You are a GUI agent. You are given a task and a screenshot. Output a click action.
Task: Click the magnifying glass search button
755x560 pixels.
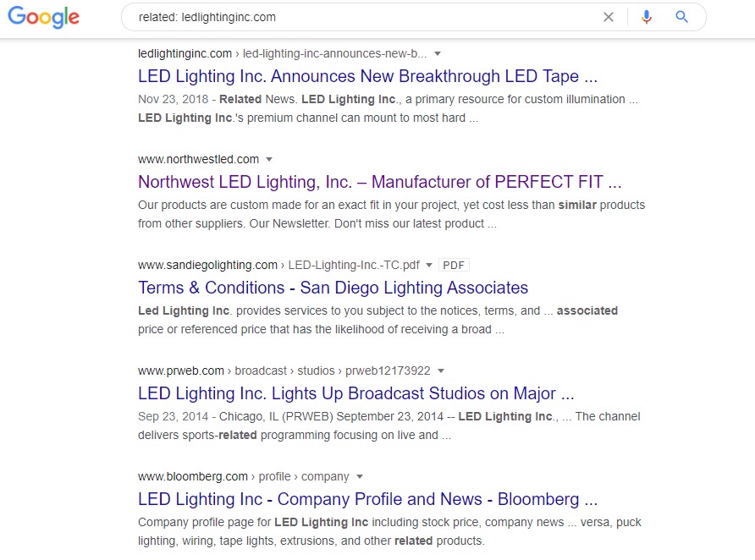(681, 17)
